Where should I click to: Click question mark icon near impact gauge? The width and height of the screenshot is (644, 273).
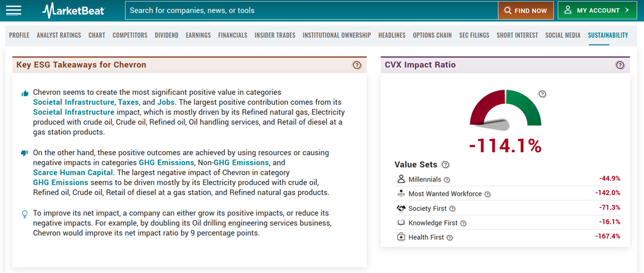pyautogui.click(x=542, y=94)
